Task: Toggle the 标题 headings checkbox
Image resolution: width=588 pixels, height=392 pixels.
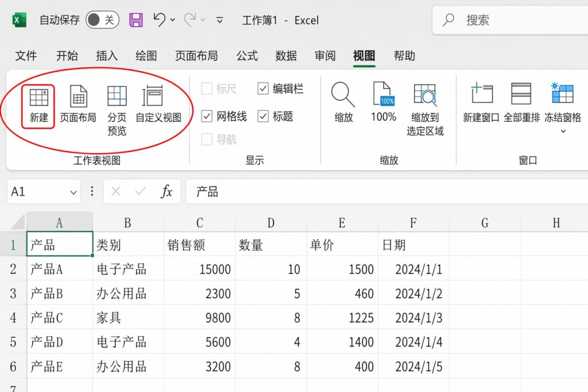Action: (x=263, y=117)
